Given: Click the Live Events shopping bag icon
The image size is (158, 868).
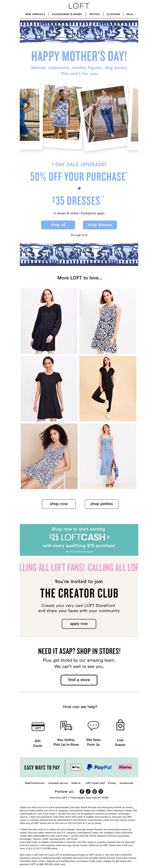Looking at the screenshot, I should pos(120,725).
